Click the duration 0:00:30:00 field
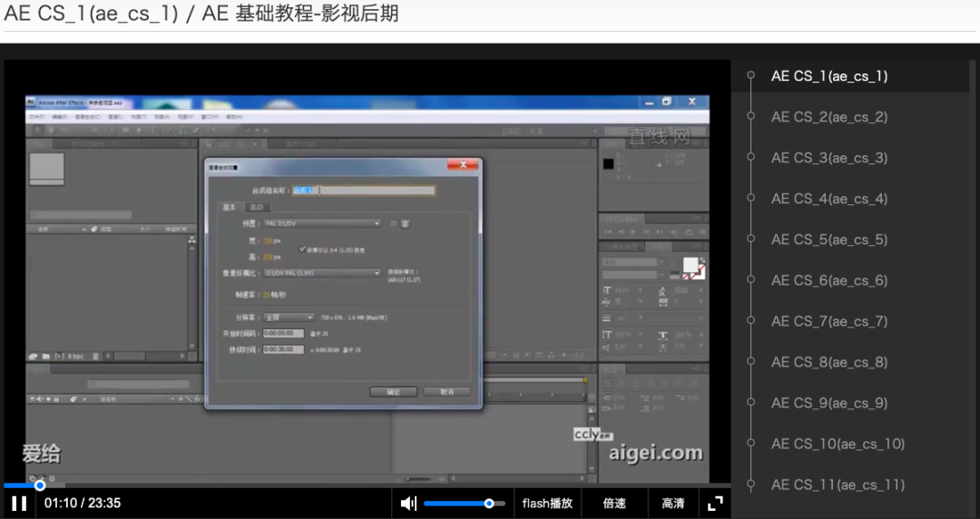980x519 pixels. click(283, 349)
